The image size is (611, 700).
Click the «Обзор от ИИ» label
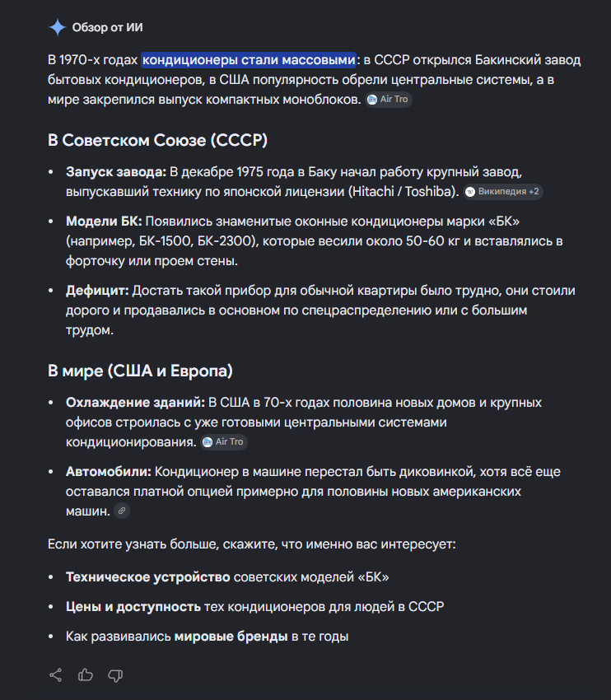coord(108,28)
